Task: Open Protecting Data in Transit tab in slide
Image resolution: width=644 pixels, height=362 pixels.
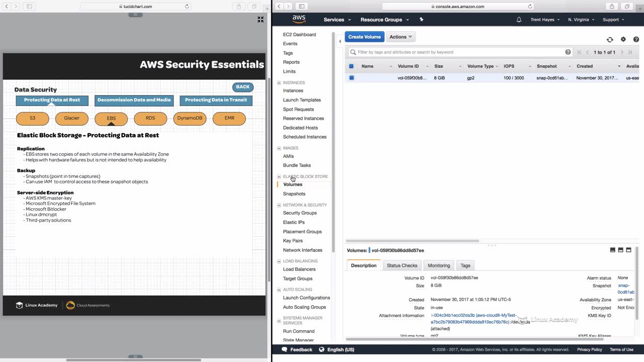Action: [x=216, y=100]
